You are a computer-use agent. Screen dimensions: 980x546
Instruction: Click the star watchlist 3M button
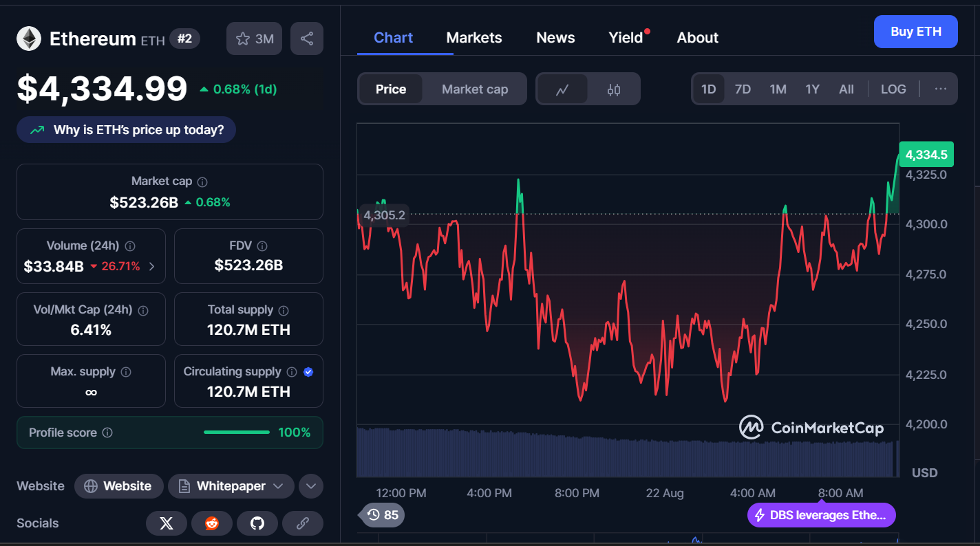click(254, 39)
